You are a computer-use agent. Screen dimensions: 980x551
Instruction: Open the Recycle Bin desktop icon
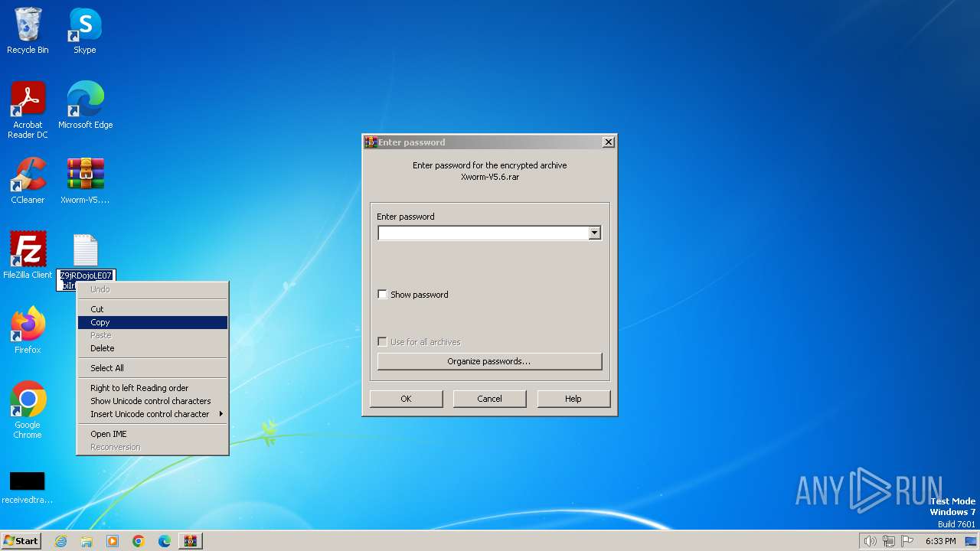pos(28,31)
